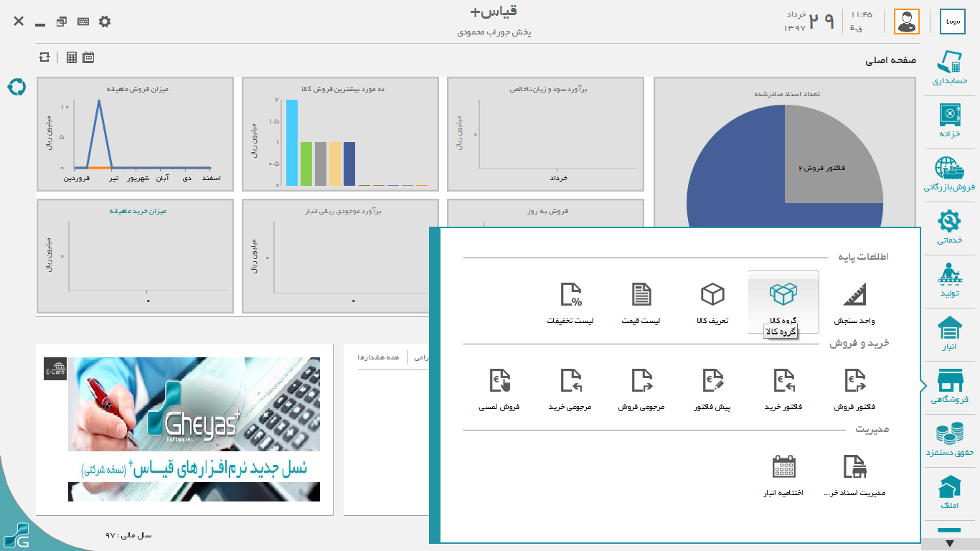Open the ده مورد بیشترین فروش کالا chart
980x551 pixels.
341,134
